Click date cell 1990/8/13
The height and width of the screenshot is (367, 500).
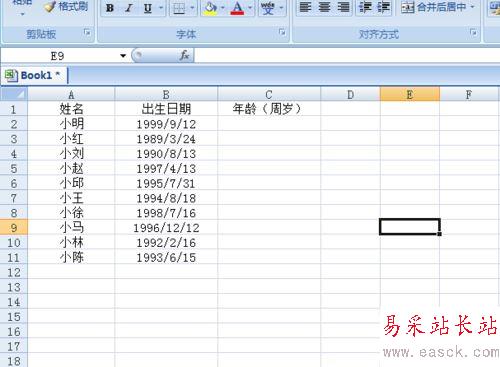coord(166,154)
